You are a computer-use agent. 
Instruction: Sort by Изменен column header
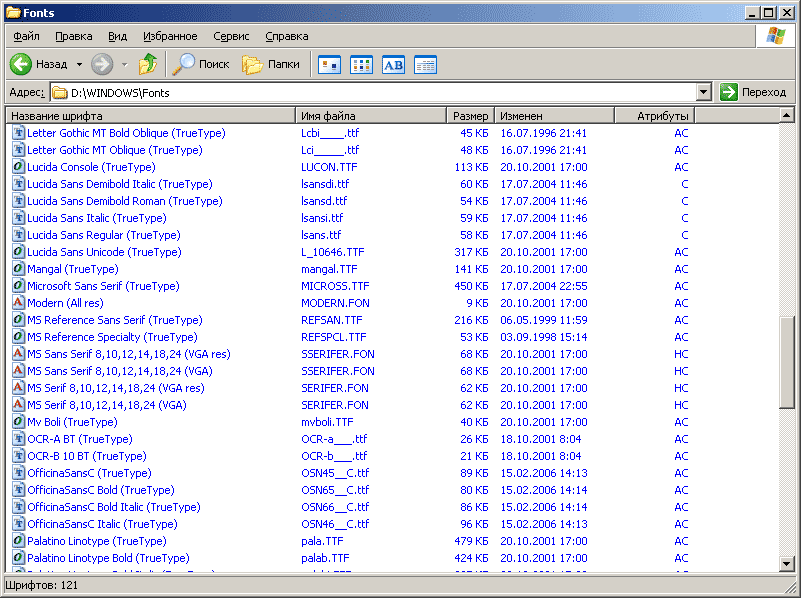pos(554,116)
